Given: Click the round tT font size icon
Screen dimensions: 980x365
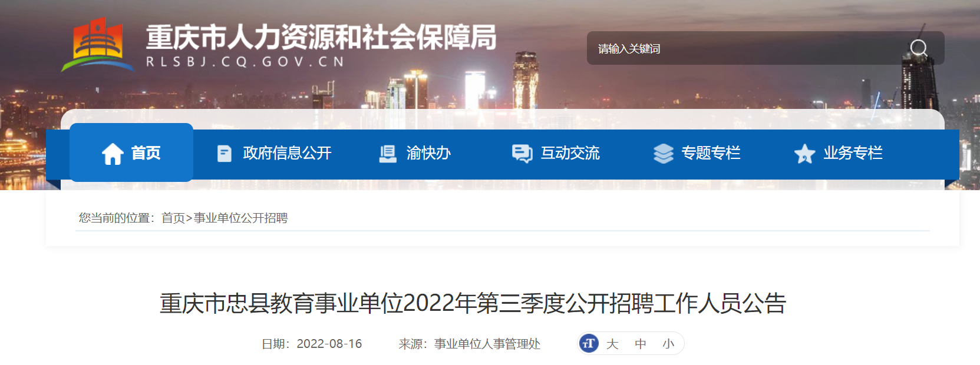Looking at the screenshot, I should [589, 343].
